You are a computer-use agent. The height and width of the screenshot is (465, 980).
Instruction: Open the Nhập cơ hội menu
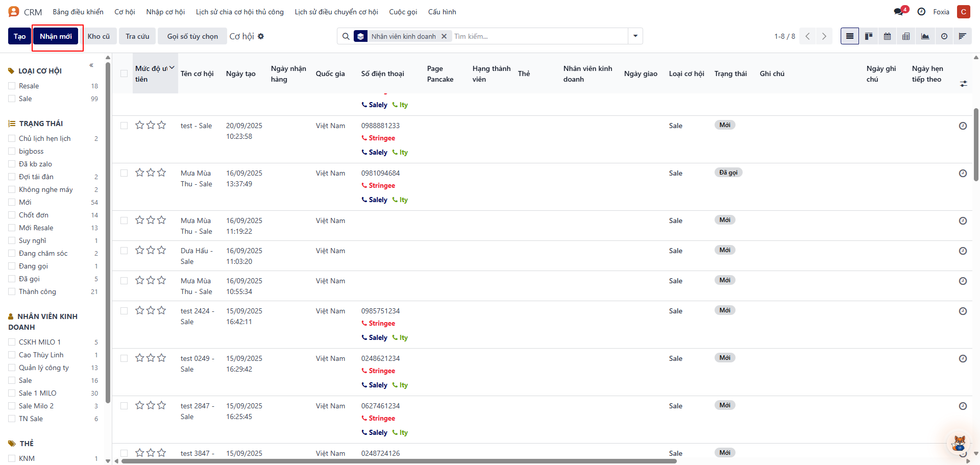pyautogui.click(x=165, y=12)
